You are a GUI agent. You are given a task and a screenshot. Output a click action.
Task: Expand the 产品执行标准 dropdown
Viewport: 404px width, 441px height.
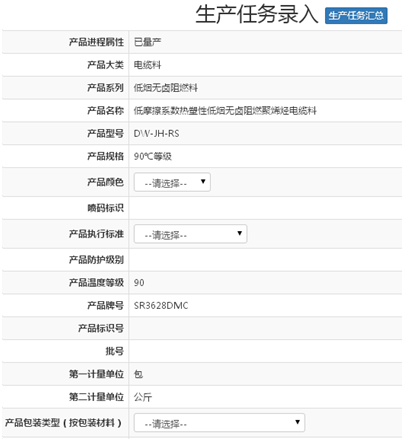[x=190, y=234]
